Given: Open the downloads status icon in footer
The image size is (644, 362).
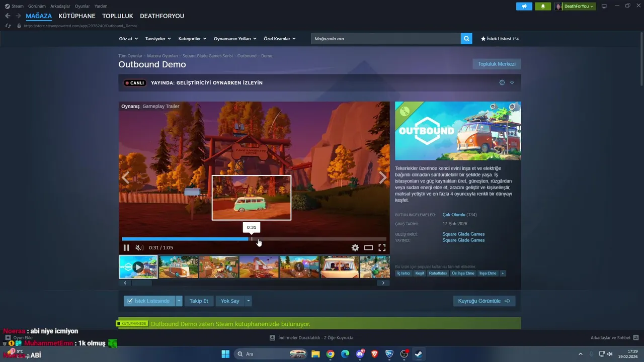Looking at the screenshot, I should (x=272, y=338).
